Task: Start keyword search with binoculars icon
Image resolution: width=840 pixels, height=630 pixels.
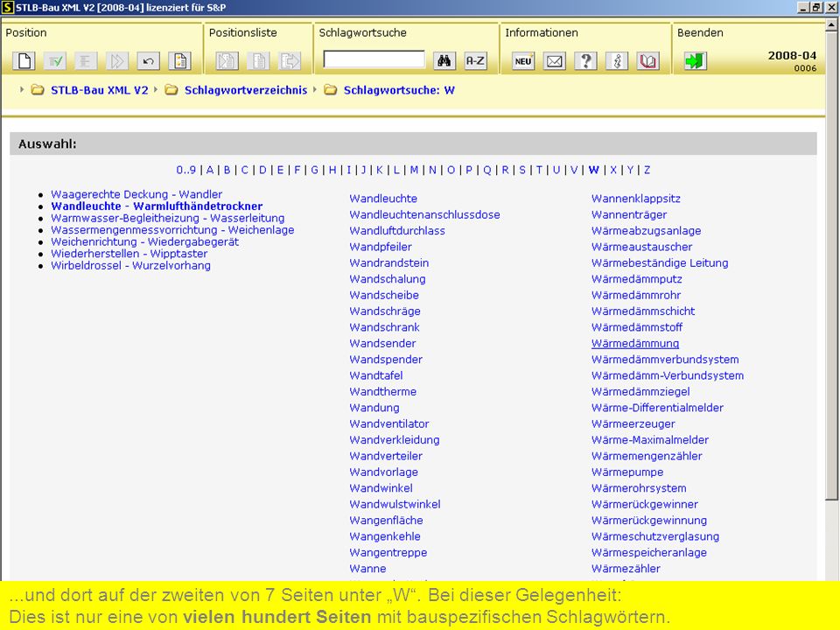Action: [444, 61]
